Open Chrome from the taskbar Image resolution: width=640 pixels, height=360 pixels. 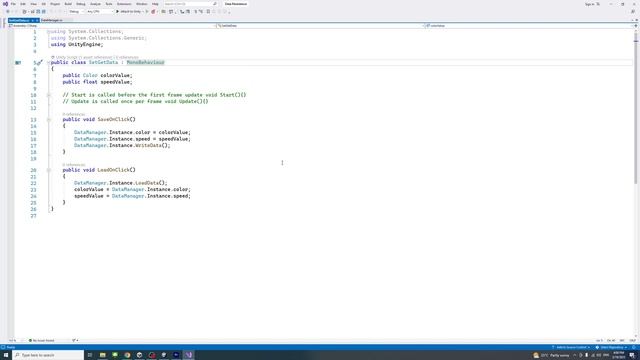pyautogui.click(x=127, y=355)
